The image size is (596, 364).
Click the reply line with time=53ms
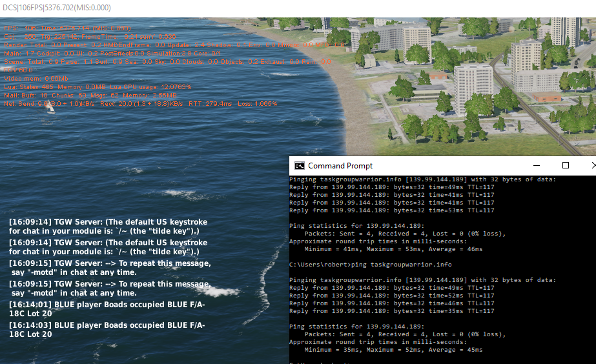(392, 210)
